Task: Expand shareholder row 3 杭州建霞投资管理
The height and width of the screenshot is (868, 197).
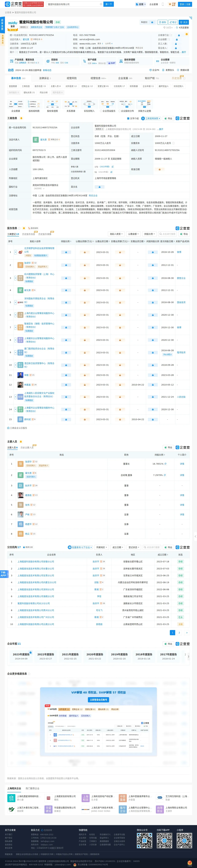Action: pos(15,278)
